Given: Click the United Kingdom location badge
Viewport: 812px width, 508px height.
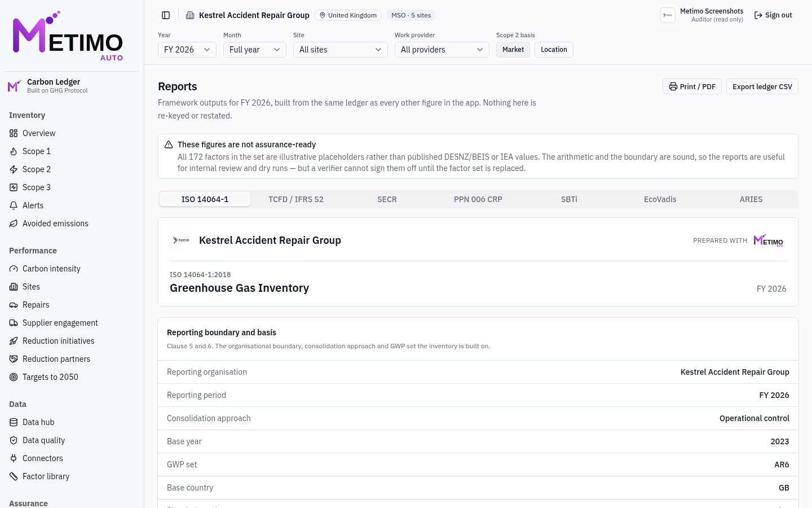Looking at the screenshot, I should tap(348, 15).
